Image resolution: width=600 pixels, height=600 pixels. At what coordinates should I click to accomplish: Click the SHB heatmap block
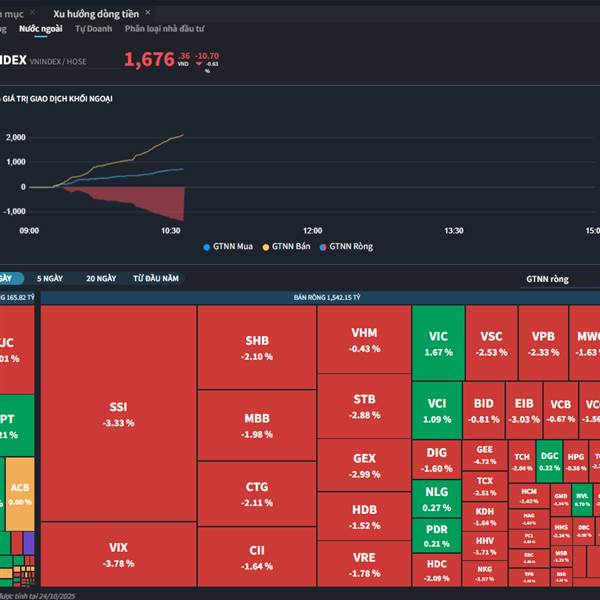tap(257, 347)
